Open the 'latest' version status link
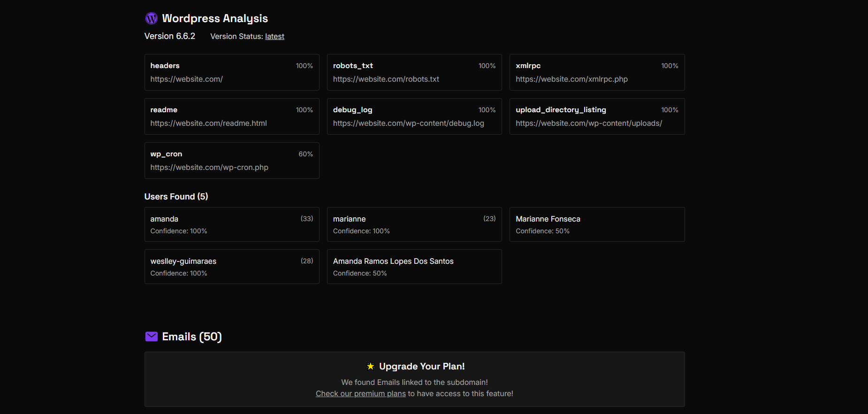Viewport: 868px width, 414px height. tap(274, 37)
